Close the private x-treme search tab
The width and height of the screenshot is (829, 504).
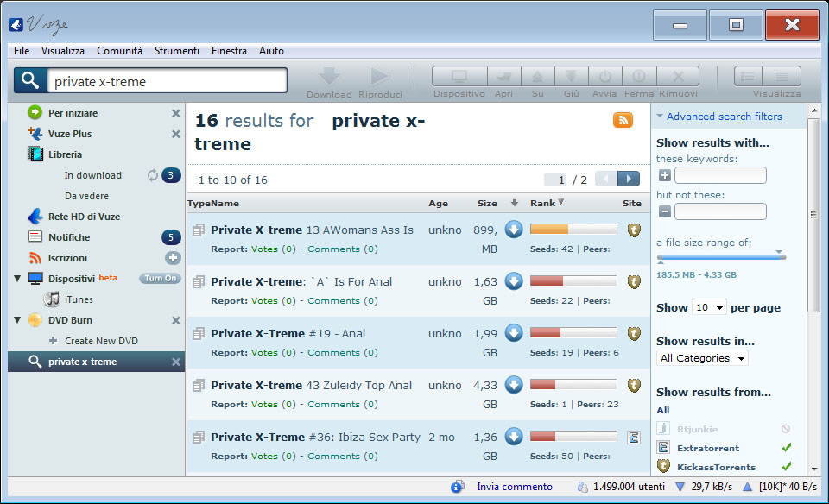[175, 362]
